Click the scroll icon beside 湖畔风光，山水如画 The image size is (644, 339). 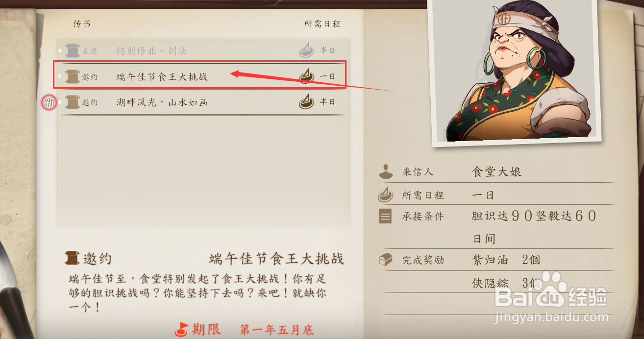72,102
